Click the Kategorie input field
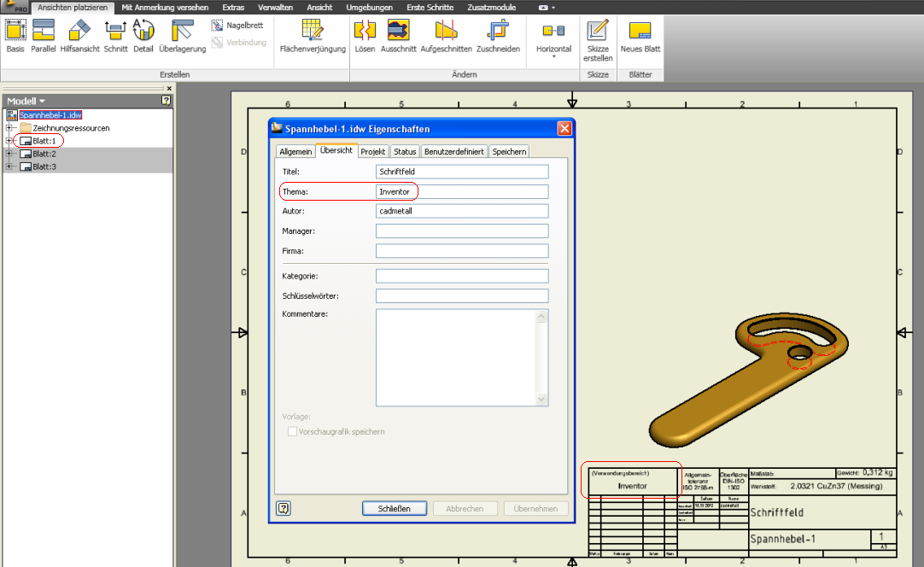The width and height of the screenshot is (924, 567). click(x=462, y=276)
